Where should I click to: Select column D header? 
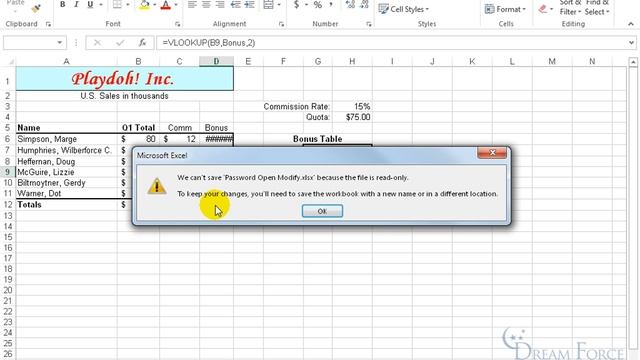(x=216, y=61)
